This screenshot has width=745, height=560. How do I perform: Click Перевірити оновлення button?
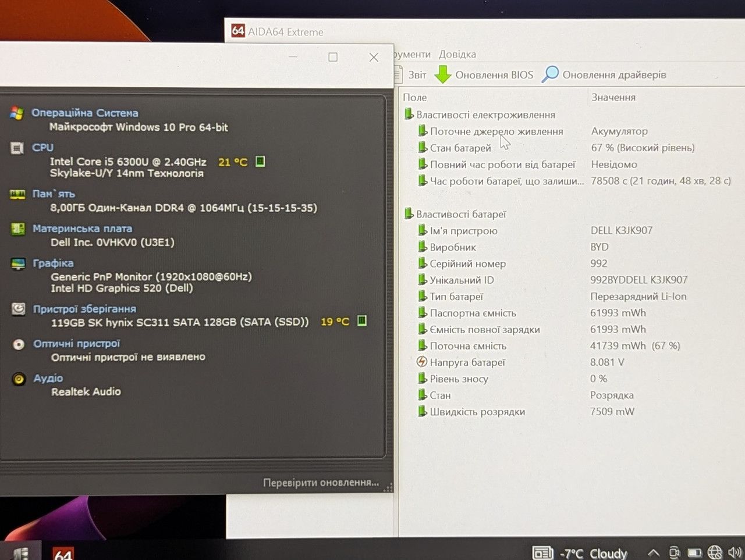(321, 483)
